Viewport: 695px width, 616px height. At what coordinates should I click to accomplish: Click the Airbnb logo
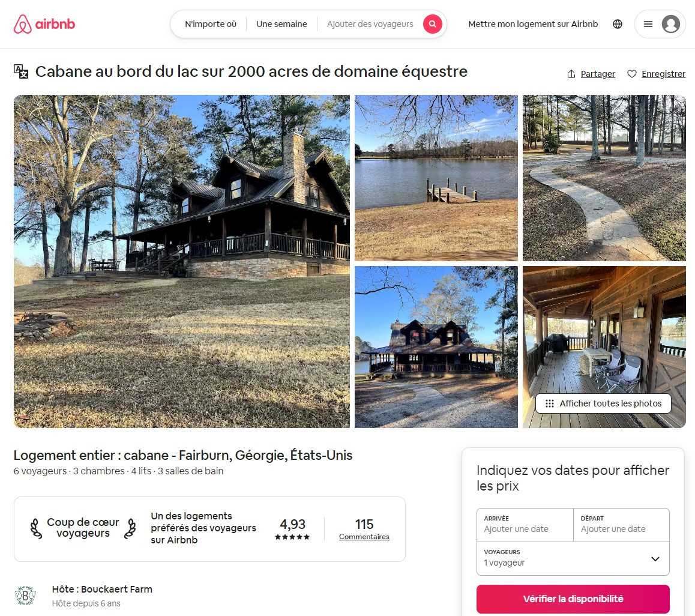(44, 24)
